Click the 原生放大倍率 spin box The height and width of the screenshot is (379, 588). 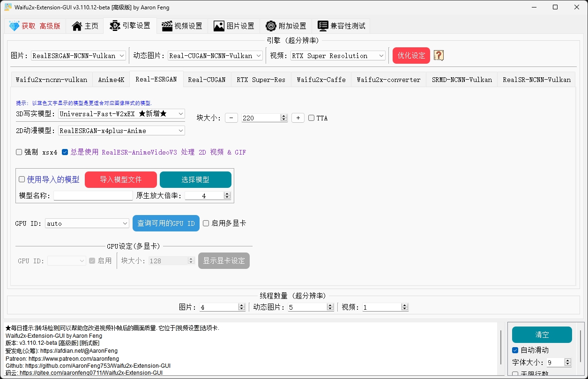pyautogui.click(x=208, y=196)
